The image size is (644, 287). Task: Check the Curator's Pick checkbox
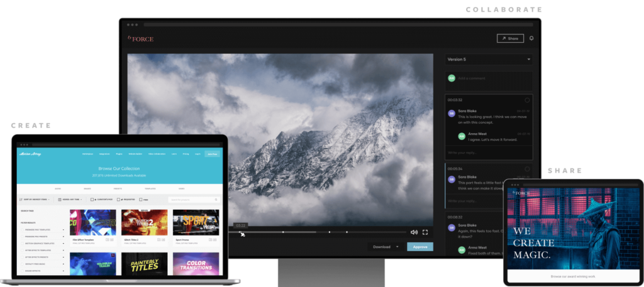pos(92,200)
